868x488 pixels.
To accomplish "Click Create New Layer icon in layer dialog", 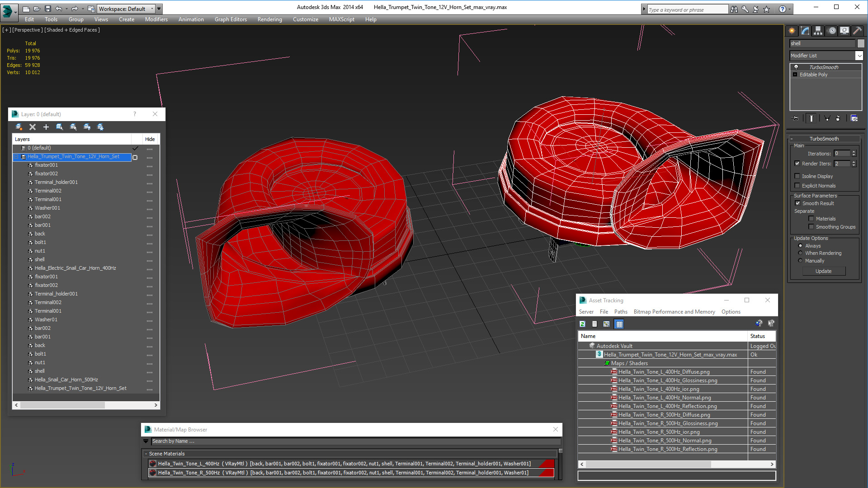I will click(46, 127).
